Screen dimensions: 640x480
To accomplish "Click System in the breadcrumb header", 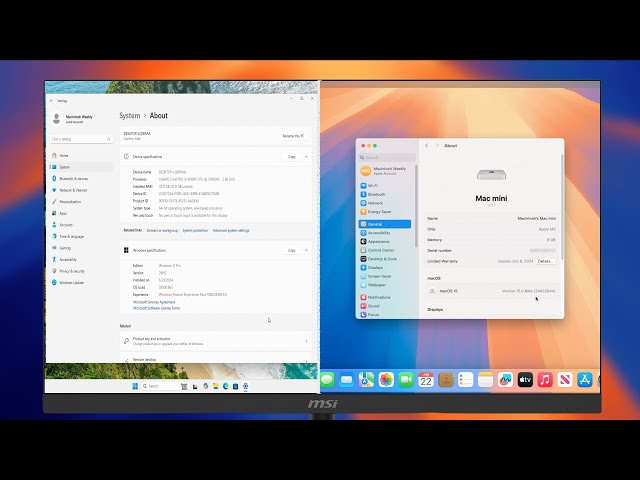I will 130,116.
